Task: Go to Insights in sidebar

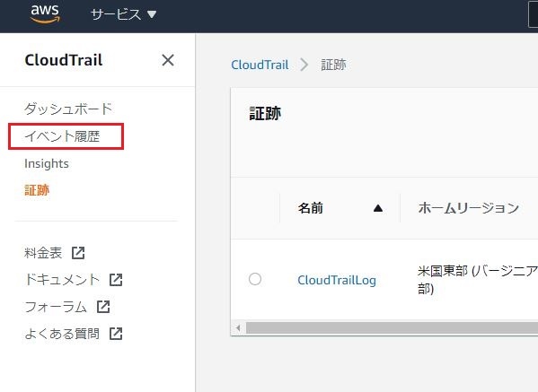Action: tap(47, 163)
